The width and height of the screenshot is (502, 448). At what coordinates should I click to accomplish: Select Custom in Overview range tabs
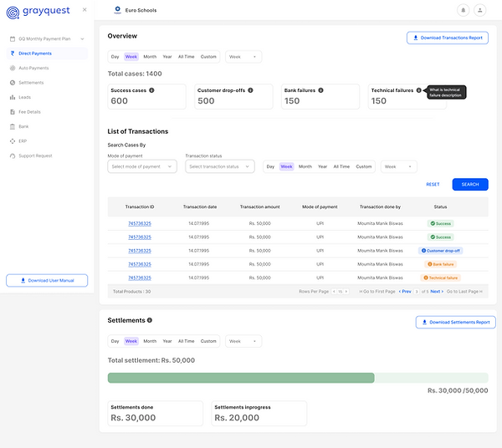208,57
